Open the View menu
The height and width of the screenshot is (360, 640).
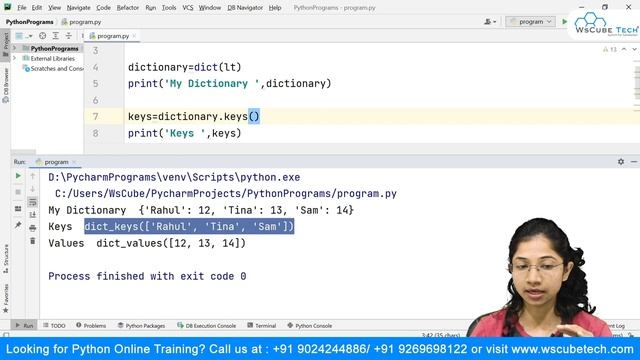(54, 8)
